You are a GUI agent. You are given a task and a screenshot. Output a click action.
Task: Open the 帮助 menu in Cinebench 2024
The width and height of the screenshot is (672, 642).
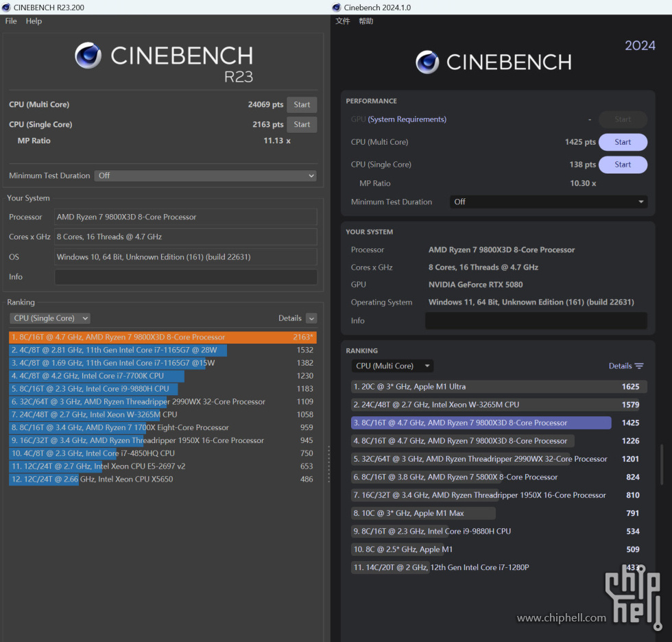pos(366,21)
